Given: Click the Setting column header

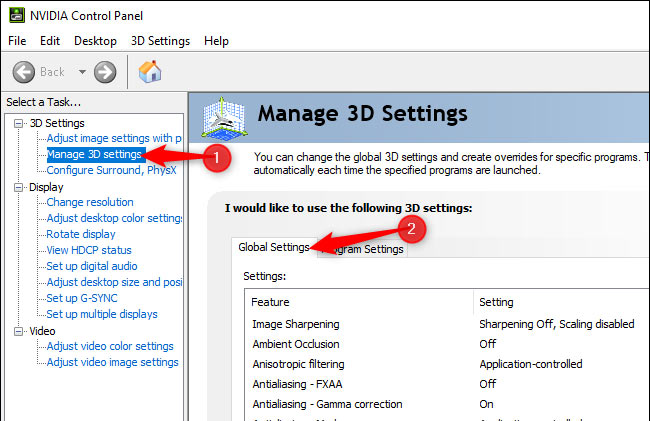Looking at the screenshot, I should coord(561,302).
